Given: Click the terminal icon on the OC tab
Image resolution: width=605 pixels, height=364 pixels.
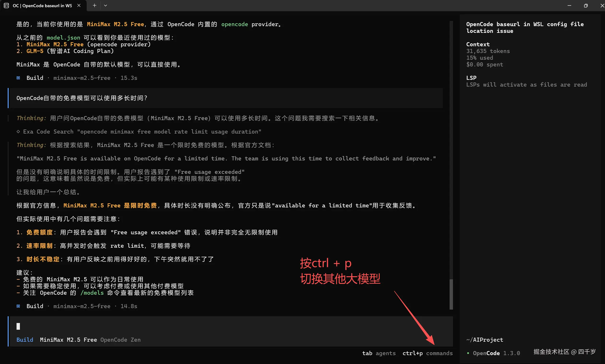Looking at the screenshot, I should coord(6,6).
